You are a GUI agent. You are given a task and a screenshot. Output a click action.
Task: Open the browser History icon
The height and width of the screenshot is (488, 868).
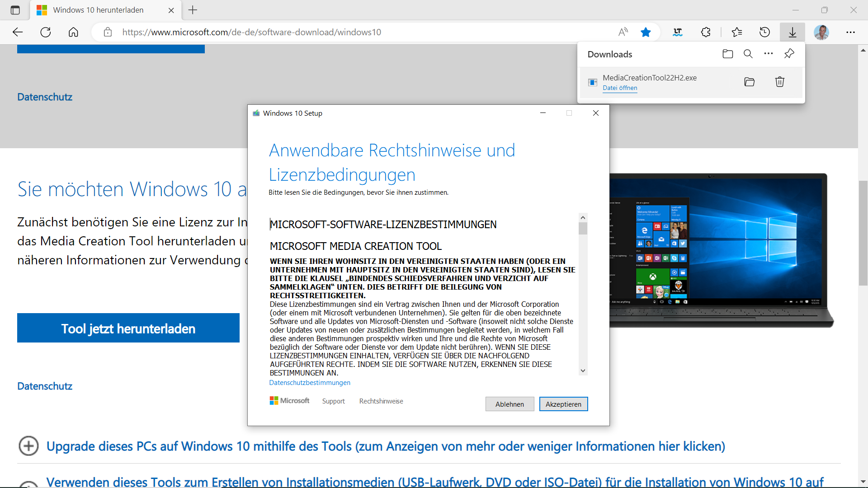point(764,32)
